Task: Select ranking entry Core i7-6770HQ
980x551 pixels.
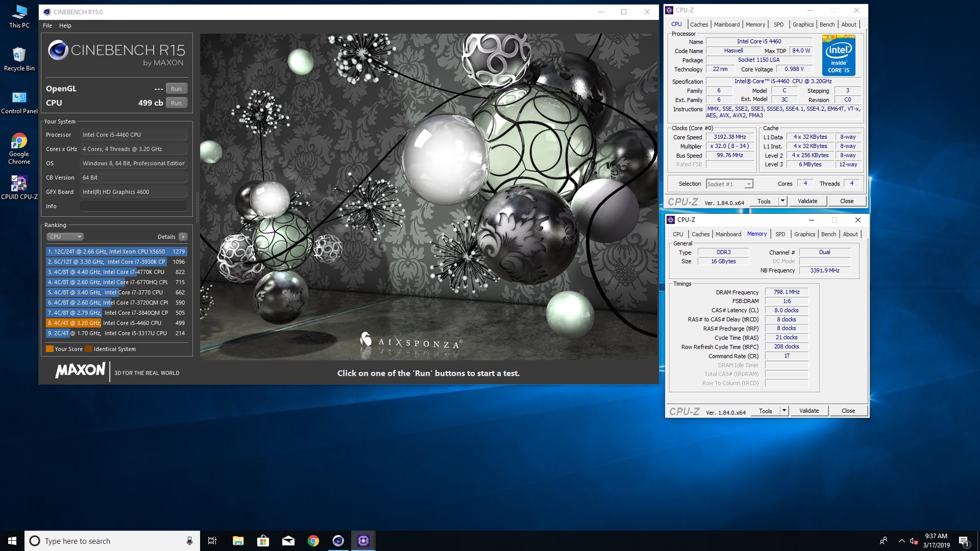Action: pyautogui.click(x=116, y=282)
